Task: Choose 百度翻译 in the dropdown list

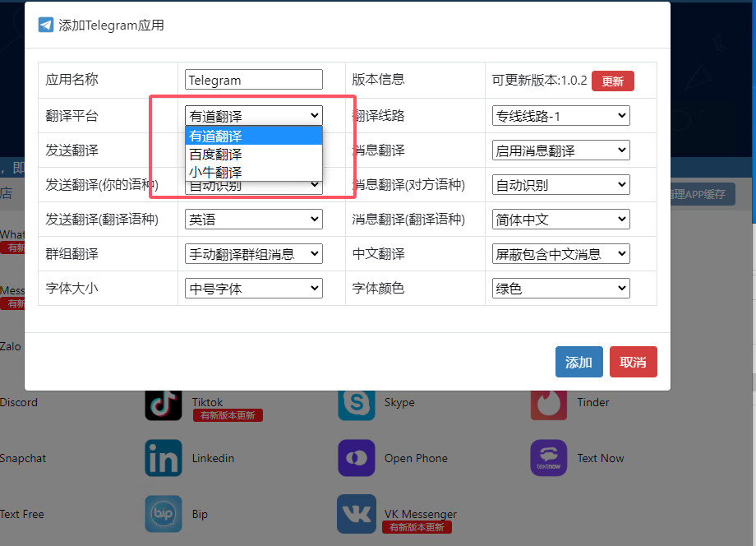Action: point(254,155)
